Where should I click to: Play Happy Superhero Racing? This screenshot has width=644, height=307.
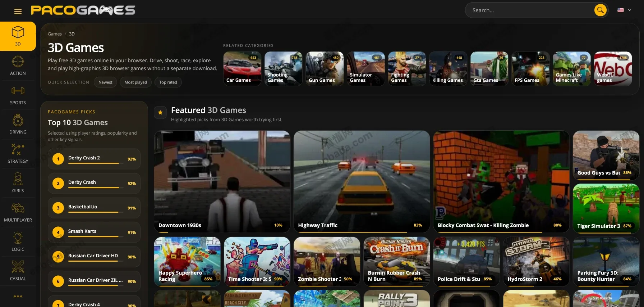(x=187, y=262)
